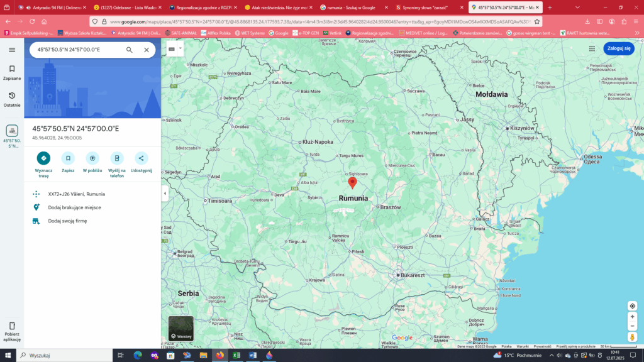Open the Firefox application menu
Viewport: 644px width, 362px height.
click(636, 22)
